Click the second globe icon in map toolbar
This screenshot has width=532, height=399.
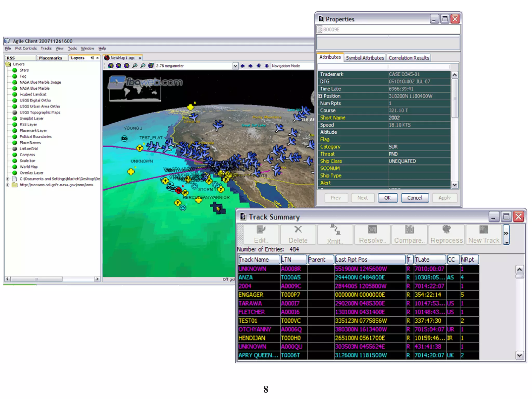point(119,66)
